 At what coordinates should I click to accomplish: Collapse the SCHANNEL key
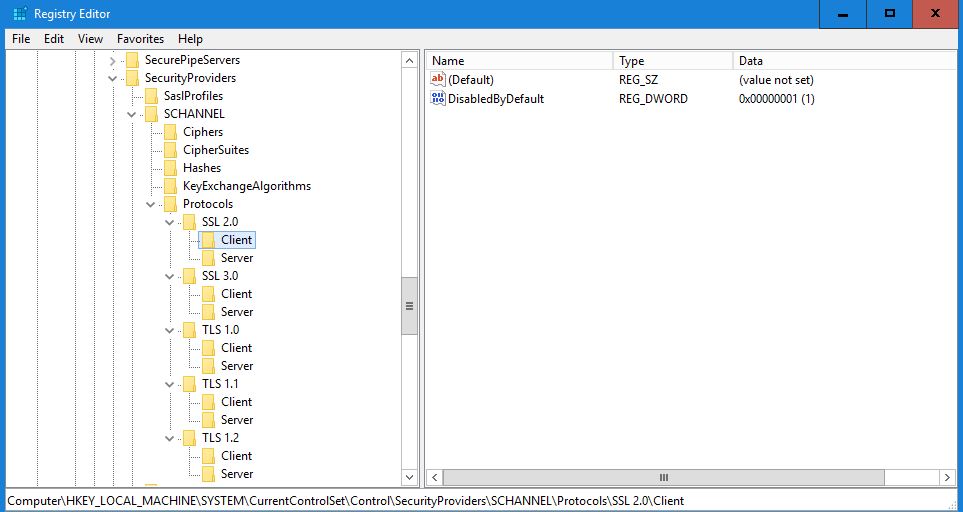131,115
